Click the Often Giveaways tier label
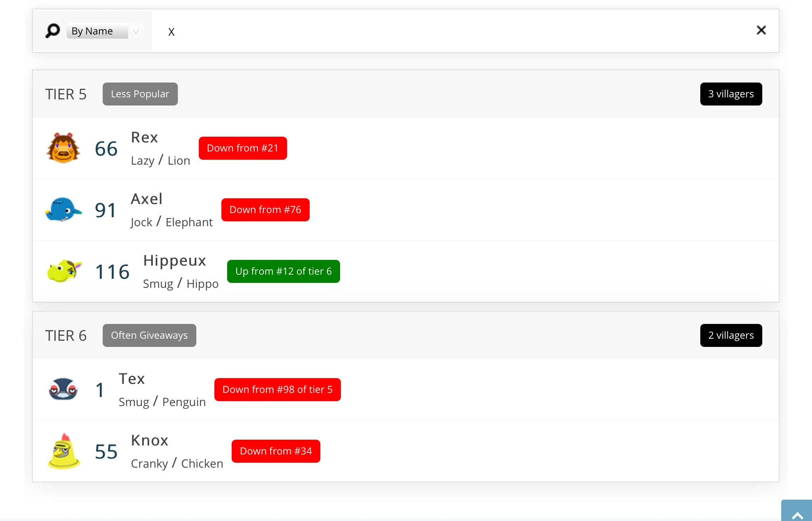Image resolution: width=812 pixels, height=521 pixels. [x=149, y=335]
